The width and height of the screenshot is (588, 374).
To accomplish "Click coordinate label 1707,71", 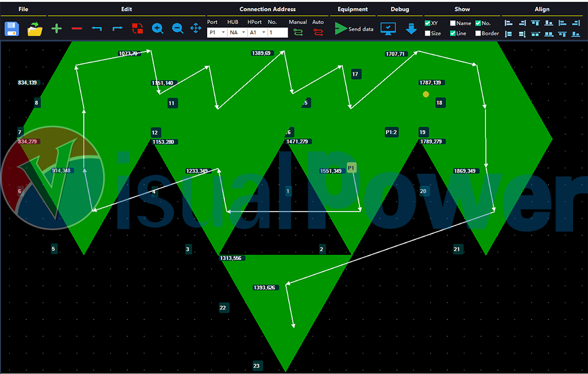I will 396,54.
